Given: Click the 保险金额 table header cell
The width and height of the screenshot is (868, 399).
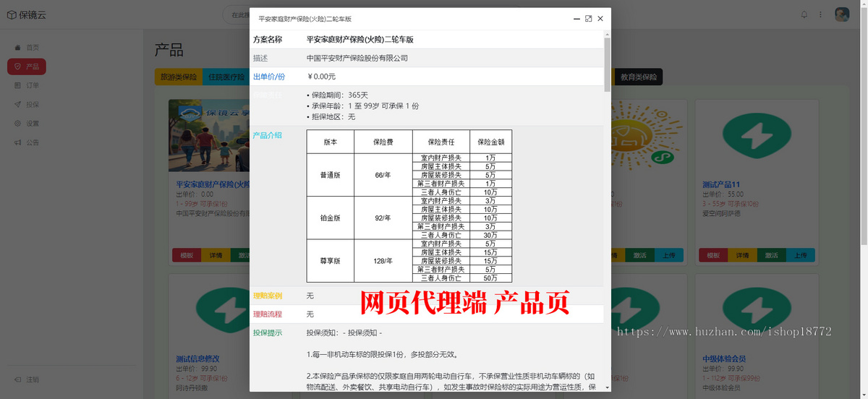Looking at the screenshot, I should click(491, 142).
